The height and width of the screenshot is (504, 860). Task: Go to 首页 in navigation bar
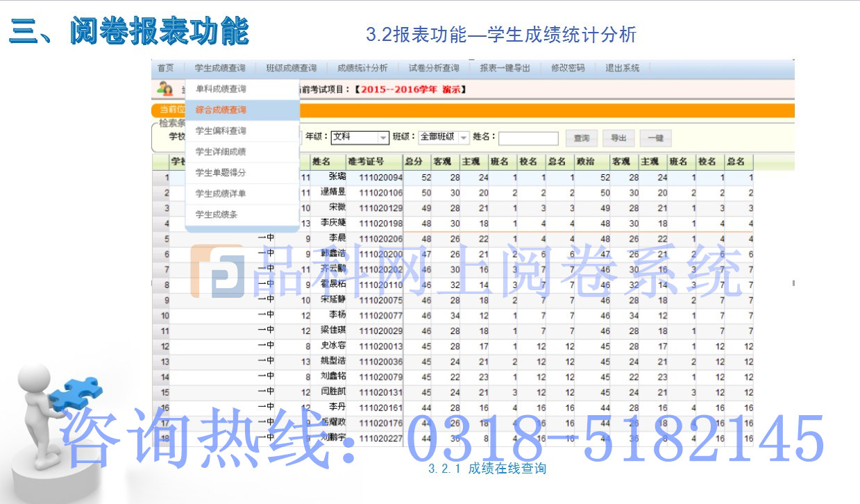[x=165, y=68]
